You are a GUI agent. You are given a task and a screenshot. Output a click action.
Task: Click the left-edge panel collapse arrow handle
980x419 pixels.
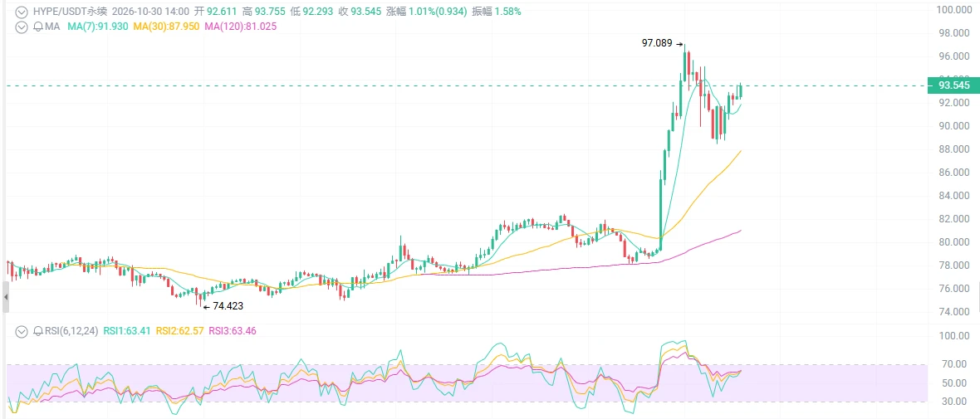click(6, 296)
